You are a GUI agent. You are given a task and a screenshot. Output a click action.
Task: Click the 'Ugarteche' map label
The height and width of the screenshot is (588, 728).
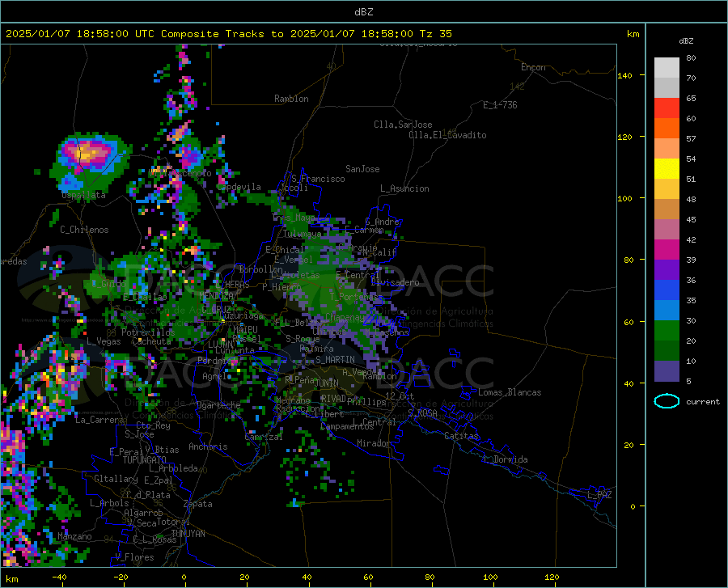coord(218,404)
